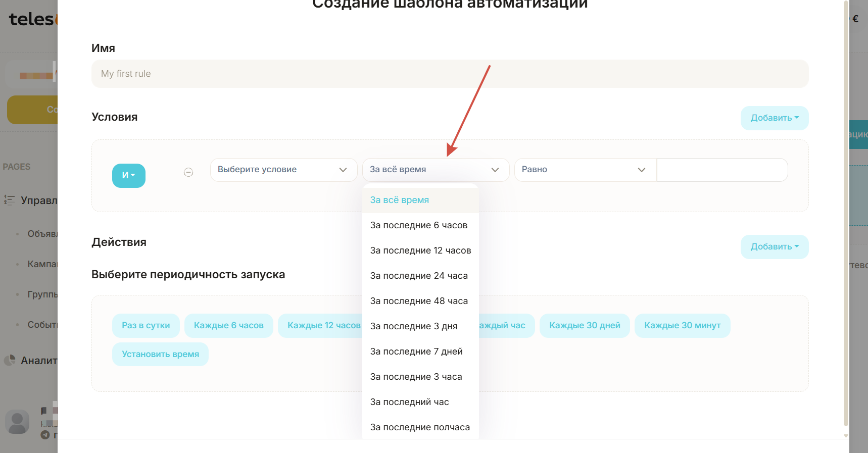Click the euro currency icon

pyautogui.click(x=855, y=19)
